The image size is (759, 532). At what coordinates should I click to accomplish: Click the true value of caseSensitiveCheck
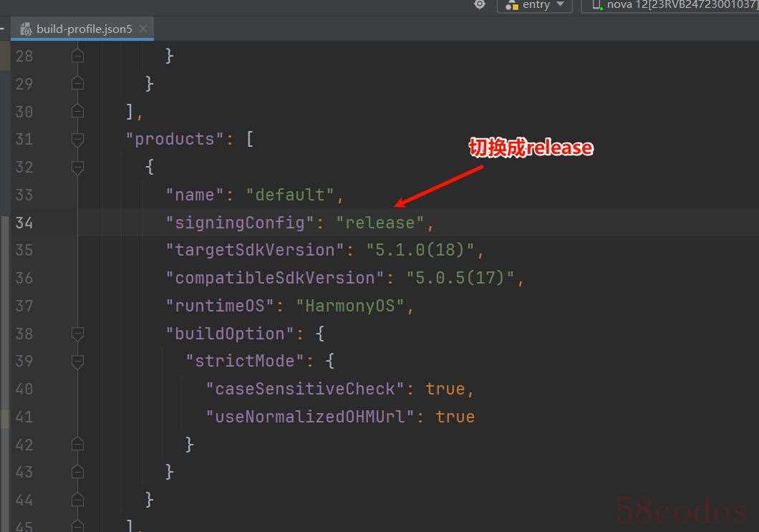(x=445, y=390)
